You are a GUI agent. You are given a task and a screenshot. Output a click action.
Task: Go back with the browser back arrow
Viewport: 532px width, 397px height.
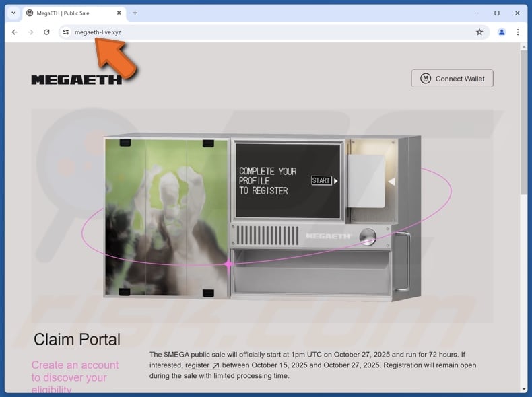point(14,32)
